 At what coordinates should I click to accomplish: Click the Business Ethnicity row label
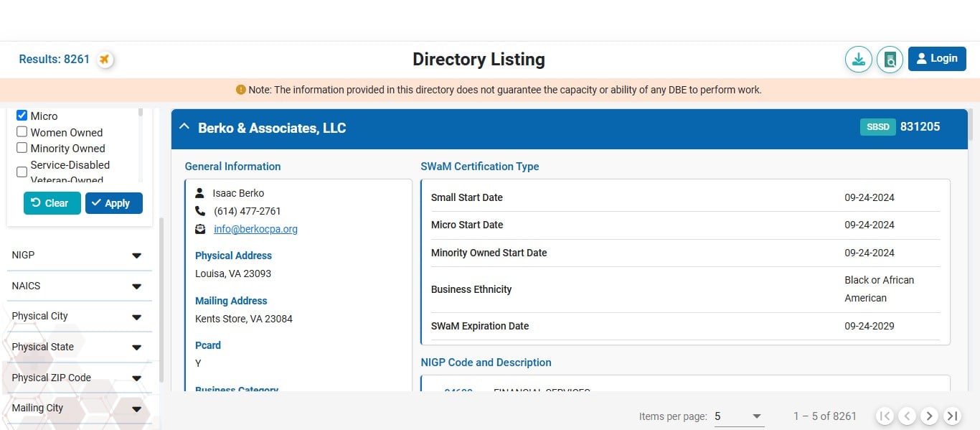(471, 289)
